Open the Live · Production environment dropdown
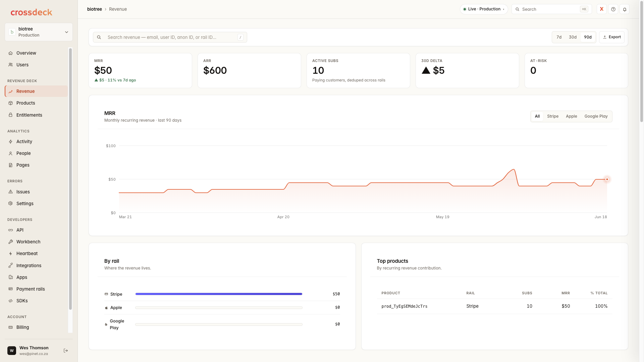The image size is (644, 362). [x=484, y=9]
